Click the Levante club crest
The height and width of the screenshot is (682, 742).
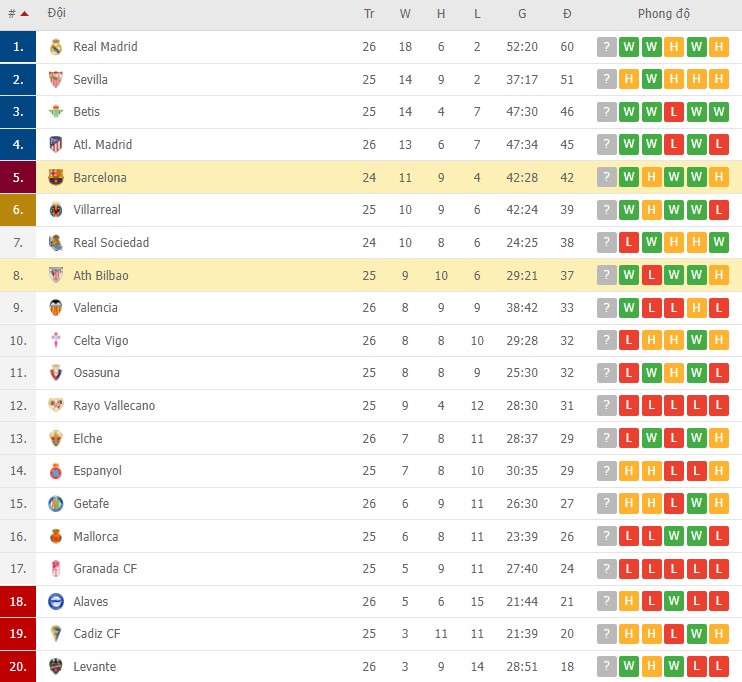(56, 667)
